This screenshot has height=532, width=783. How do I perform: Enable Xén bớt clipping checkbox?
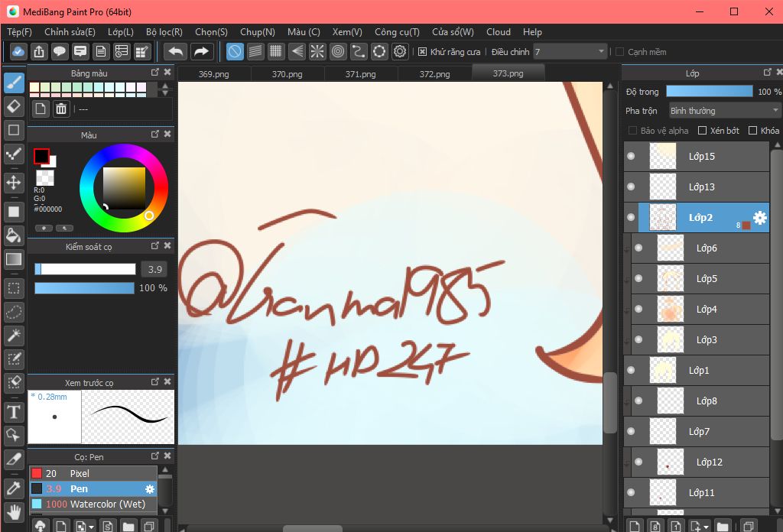point(702,130)
